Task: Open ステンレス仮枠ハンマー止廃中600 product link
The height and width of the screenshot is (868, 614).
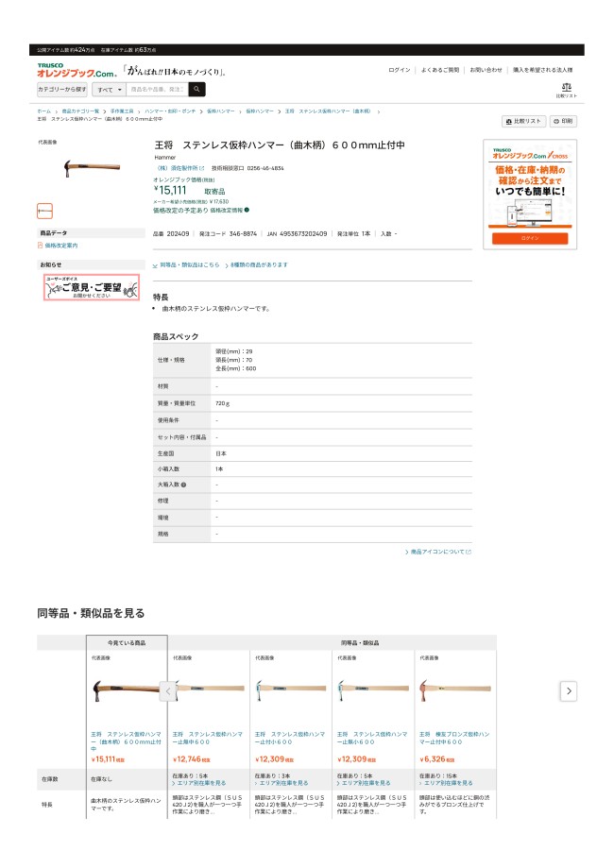Action: 208,738
